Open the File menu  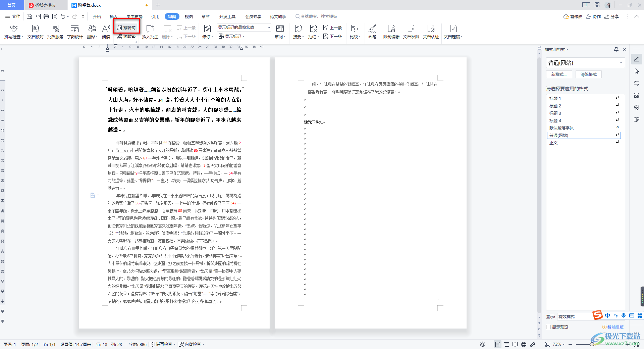click(13, 16)
